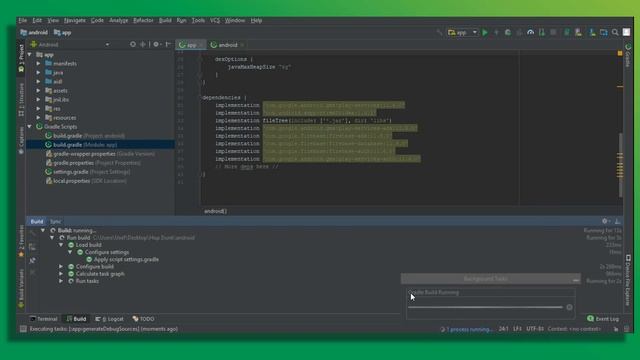Switch to the android editor tab
This screenshot has width=640, height=360.
point(227,45)
